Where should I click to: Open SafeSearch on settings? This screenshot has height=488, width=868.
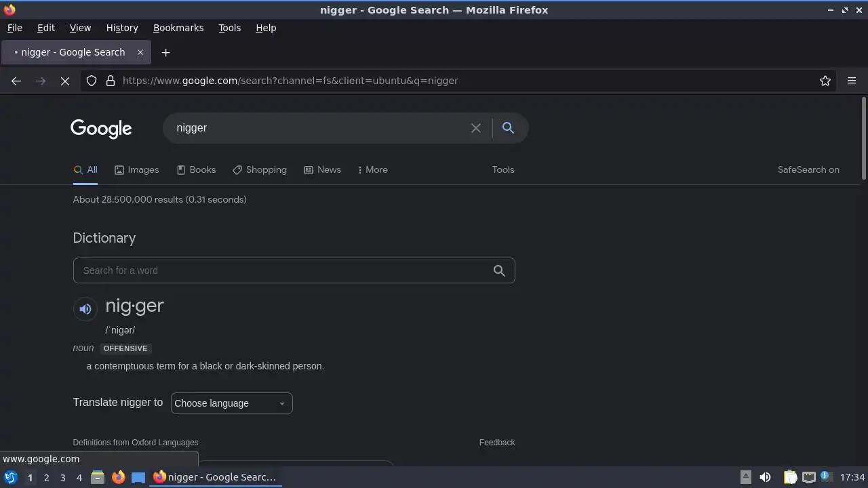(808, 169)
